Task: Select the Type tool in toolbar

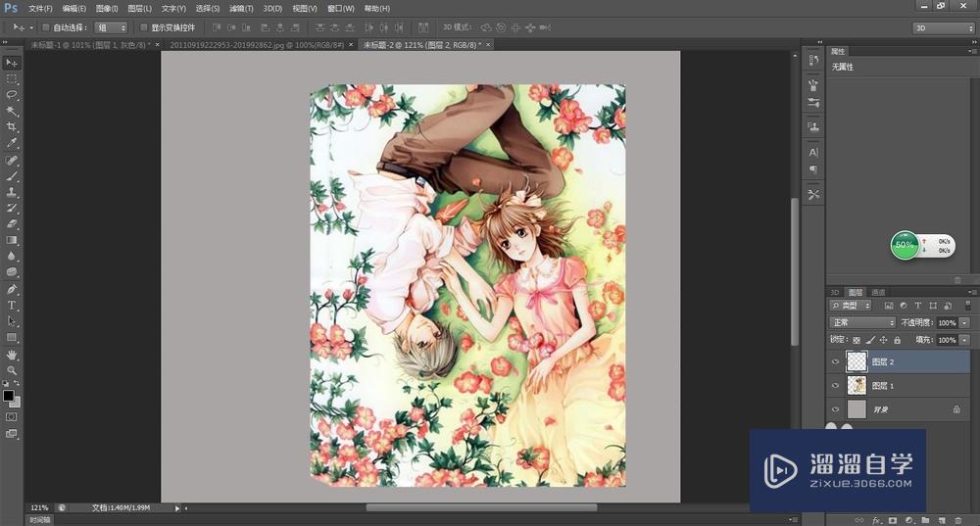Action: 12,306
